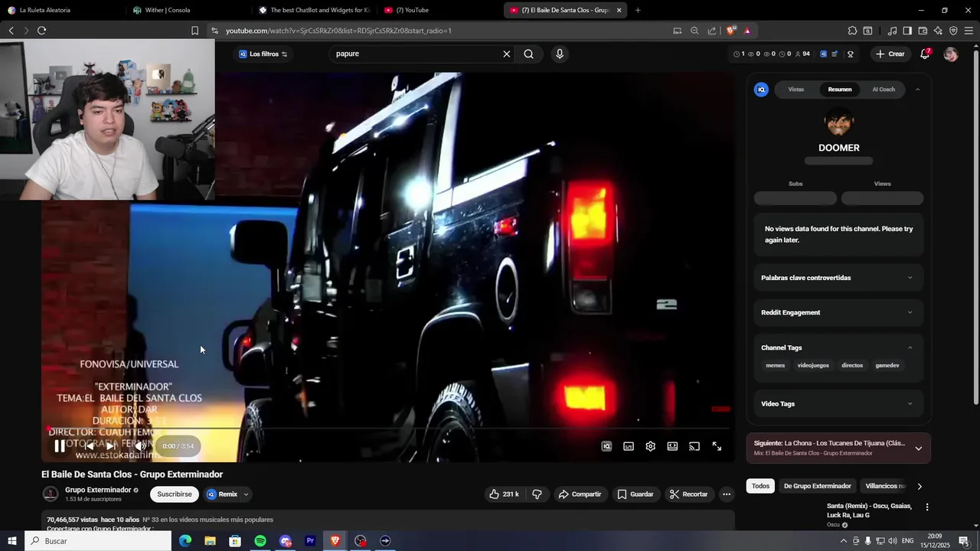
Task: Run search with the magnifier icon
Action: (528, 54)
